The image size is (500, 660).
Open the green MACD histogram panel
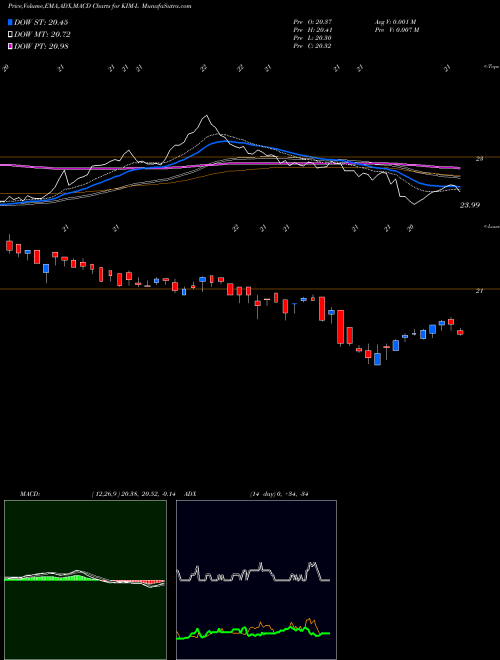pos(85,580)
